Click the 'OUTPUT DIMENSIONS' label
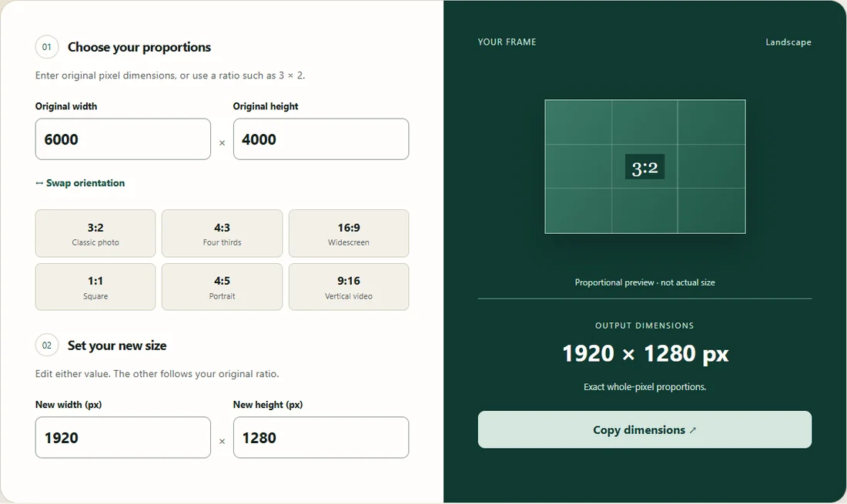 tap(644, 325)
